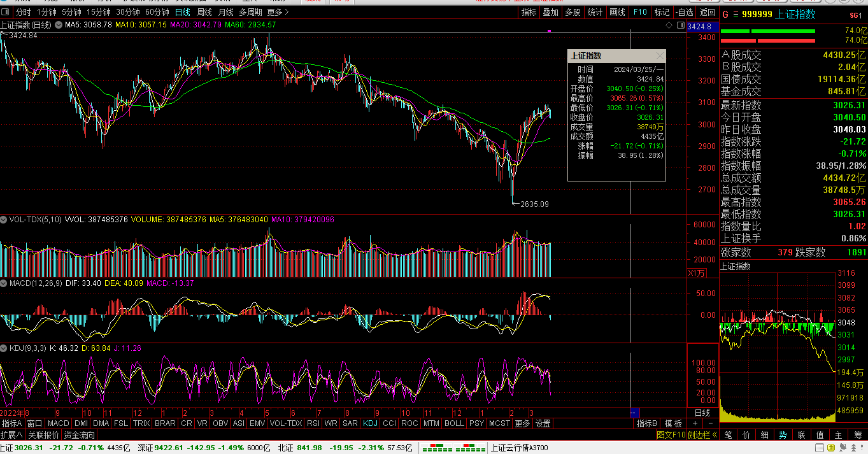868x454 pixels.
Task: Open 更多 indicators in bottom bar
Action: click(522, 423)
